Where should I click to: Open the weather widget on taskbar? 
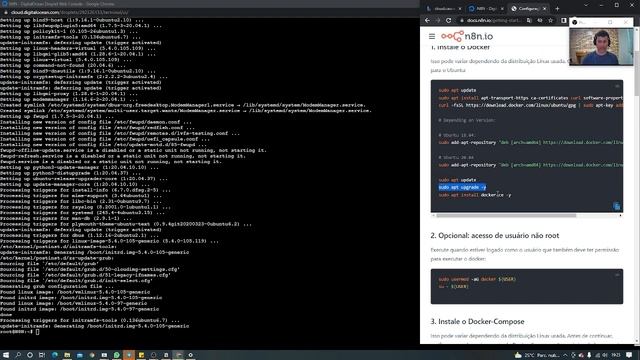(537, 355)
